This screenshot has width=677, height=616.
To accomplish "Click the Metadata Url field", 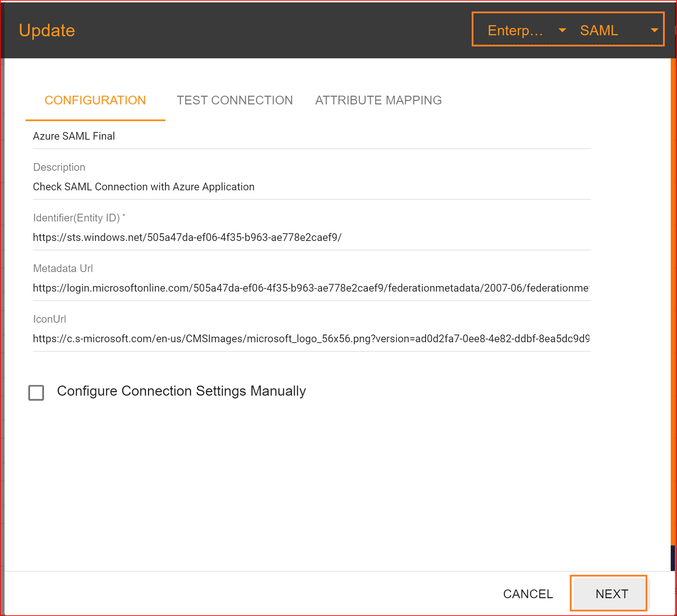I will pyautogui.click(x=312, y=288).
